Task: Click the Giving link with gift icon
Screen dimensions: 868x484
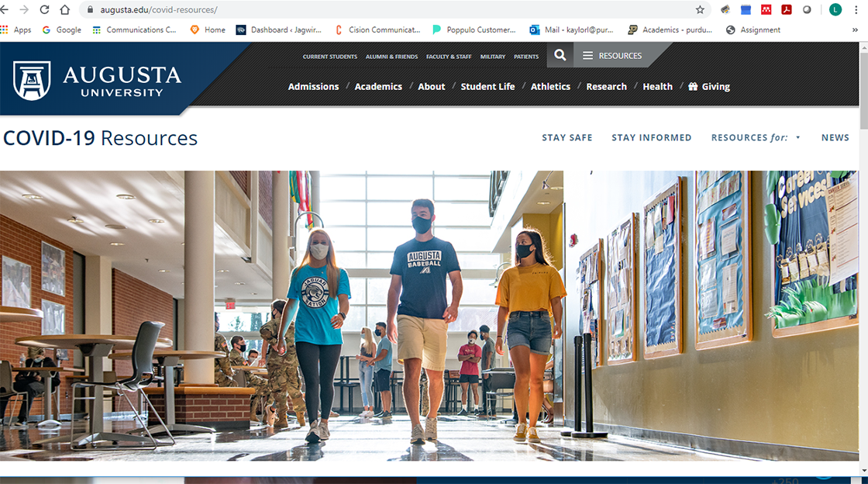Action: coord(709,87)
